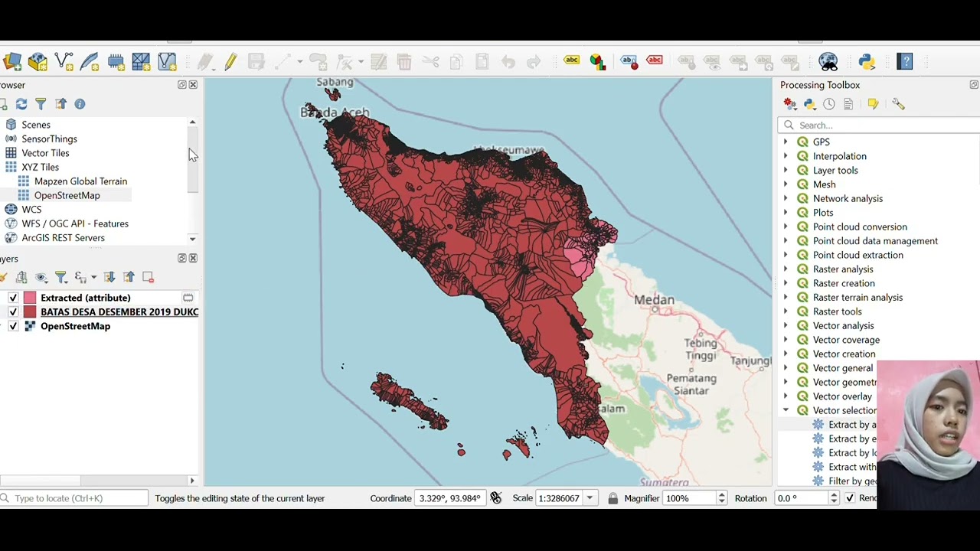This screenshot has height=551, width=980.
Task: Expand the Interpolation toolbox group
Action: click(x=786, y=156)
